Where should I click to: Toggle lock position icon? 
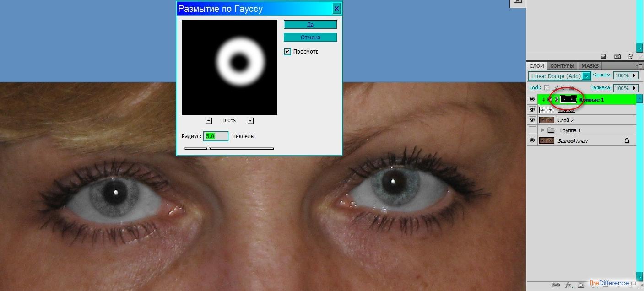pyautogui.click(x=563, y=87)
